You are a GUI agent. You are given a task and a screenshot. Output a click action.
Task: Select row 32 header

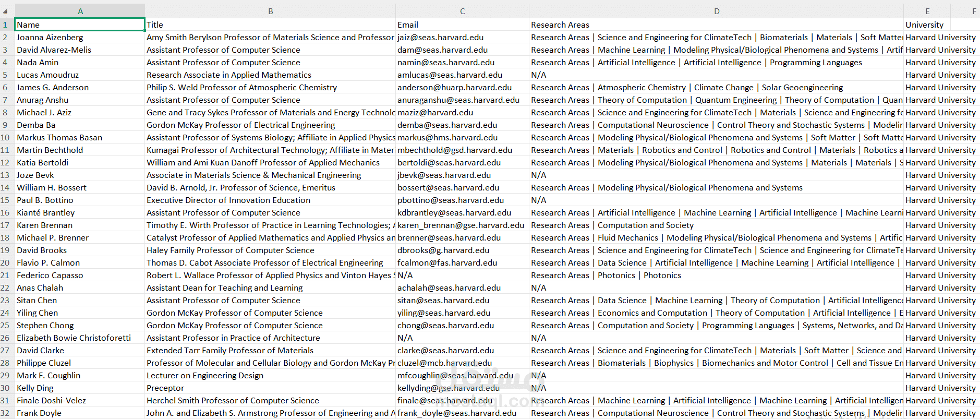click(7, 413)
